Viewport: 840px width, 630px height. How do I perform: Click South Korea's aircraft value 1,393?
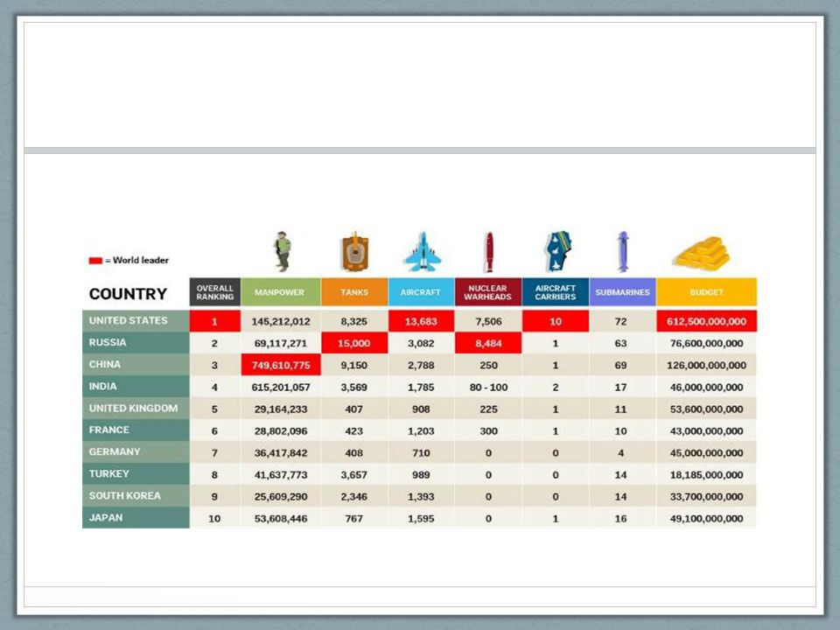click(421, 497)
